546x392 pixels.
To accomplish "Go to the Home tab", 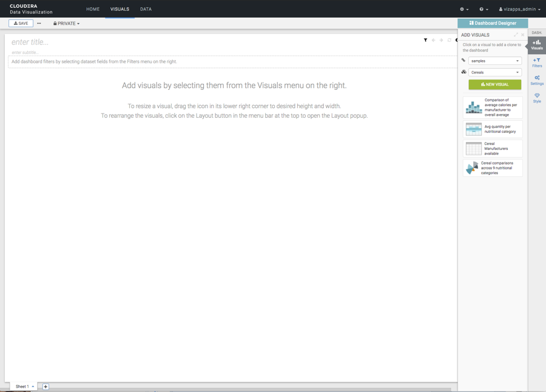I will coord(93,9).
